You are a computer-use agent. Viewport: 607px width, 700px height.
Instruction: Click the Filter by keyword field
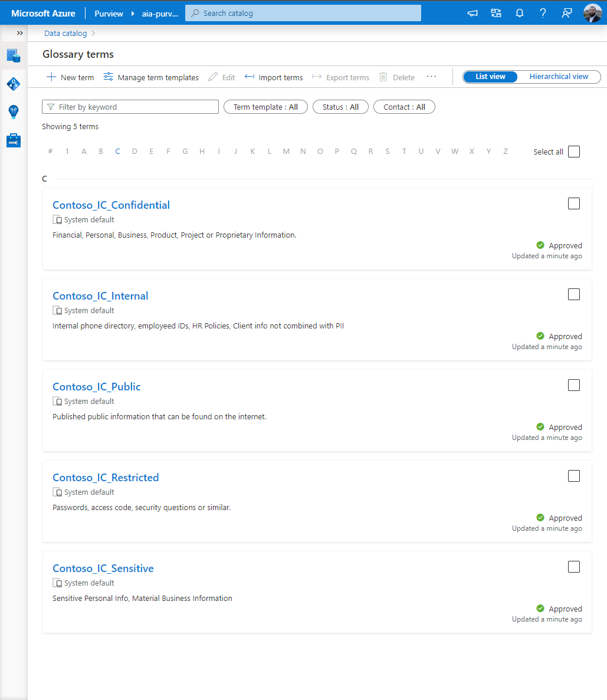coord(130,107)
